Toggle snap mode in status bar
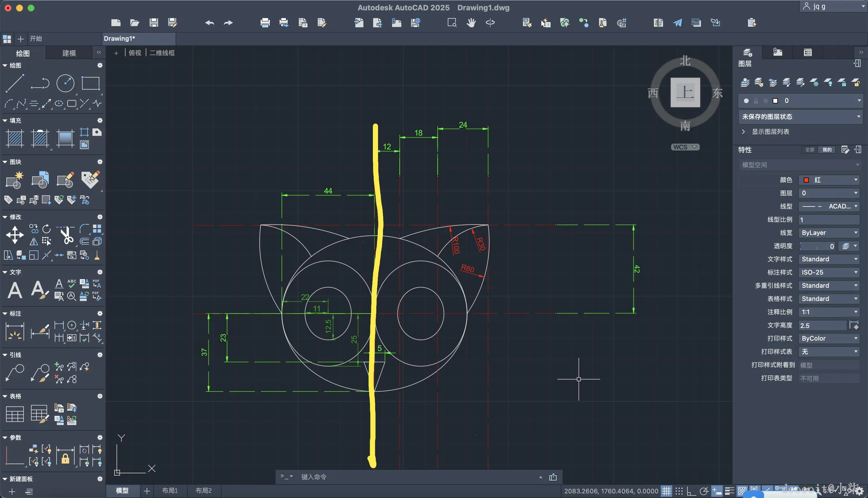The width and height of the screenshot is (868, 498). pyautogui.click(x=679, y=491)
